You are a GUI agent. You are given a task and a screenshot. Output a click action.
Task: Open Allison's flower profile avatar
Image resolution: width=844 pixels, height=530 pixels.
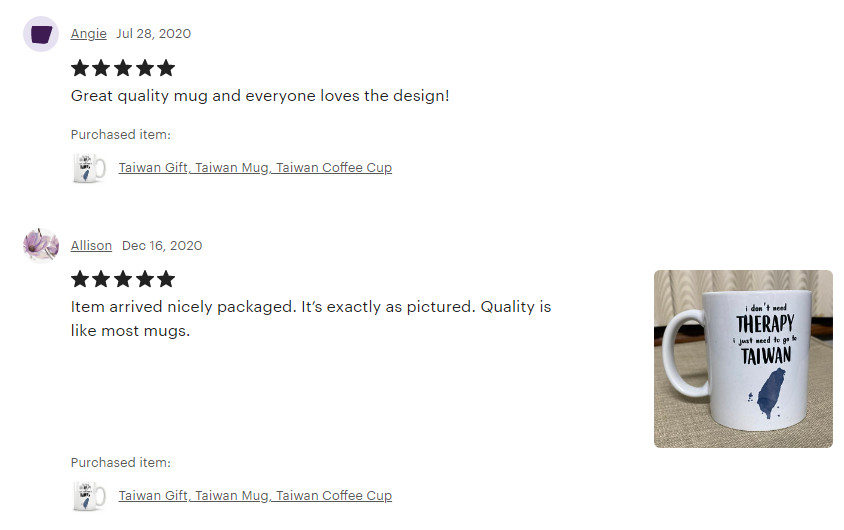41,245
